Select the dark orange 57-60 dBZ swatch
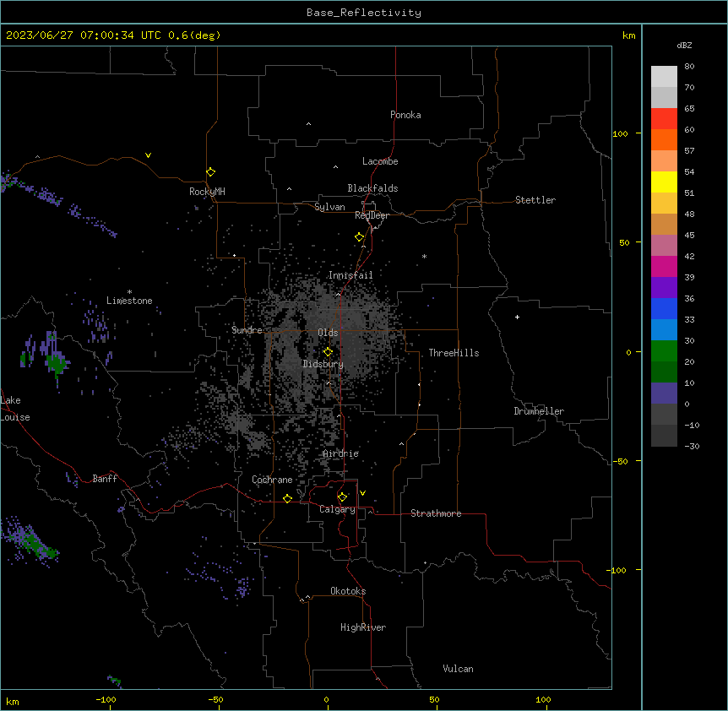 pos(664,139)
